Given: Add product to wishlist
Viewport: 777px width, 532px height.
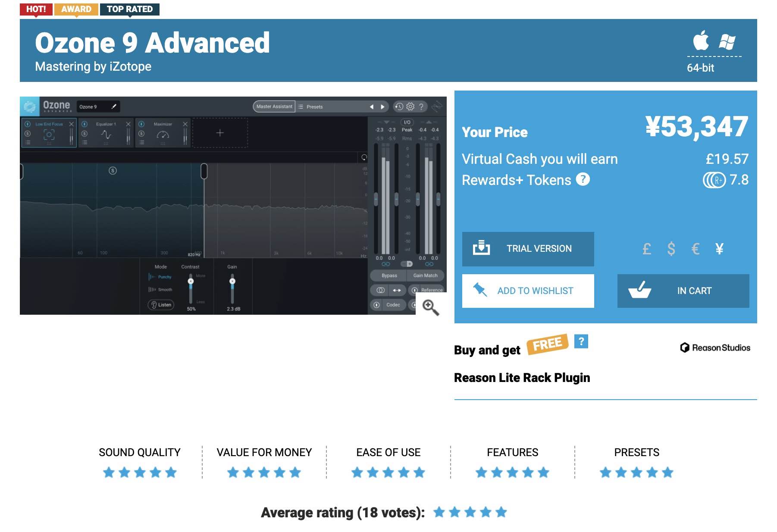Looking at the screenshot, I should pyautogui.click(x=528, y=291).
